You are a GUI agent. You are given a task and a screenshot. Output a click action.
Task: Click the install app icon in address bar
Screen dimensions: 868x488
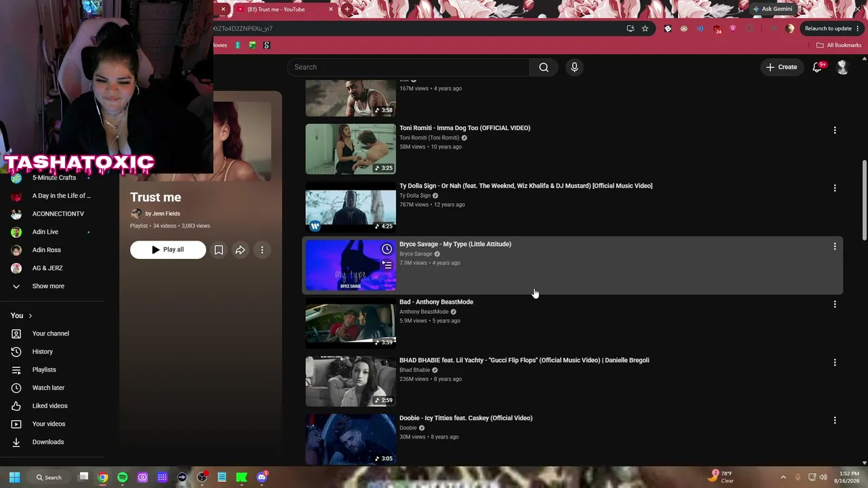pyautogui.click(x=630, y=28)
